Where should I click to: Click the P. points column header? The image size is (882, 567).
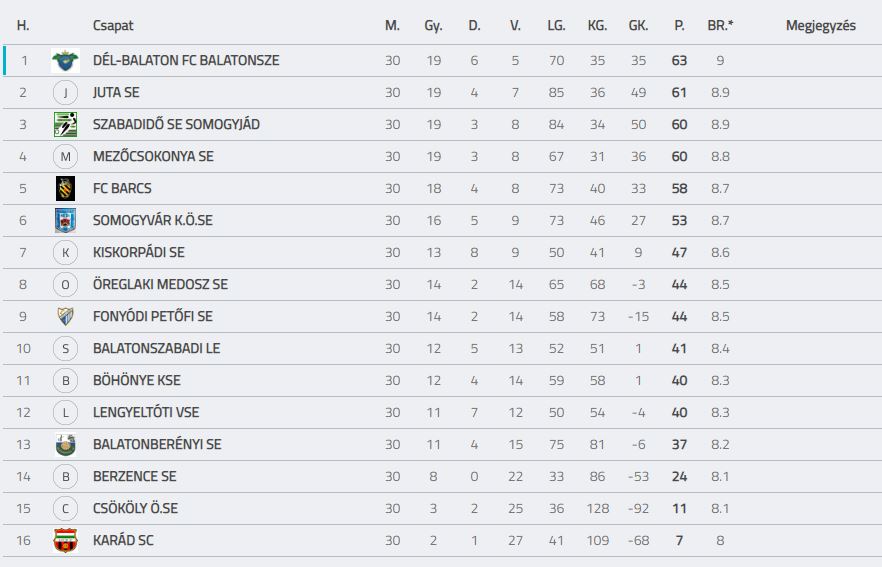pos(679,25)
